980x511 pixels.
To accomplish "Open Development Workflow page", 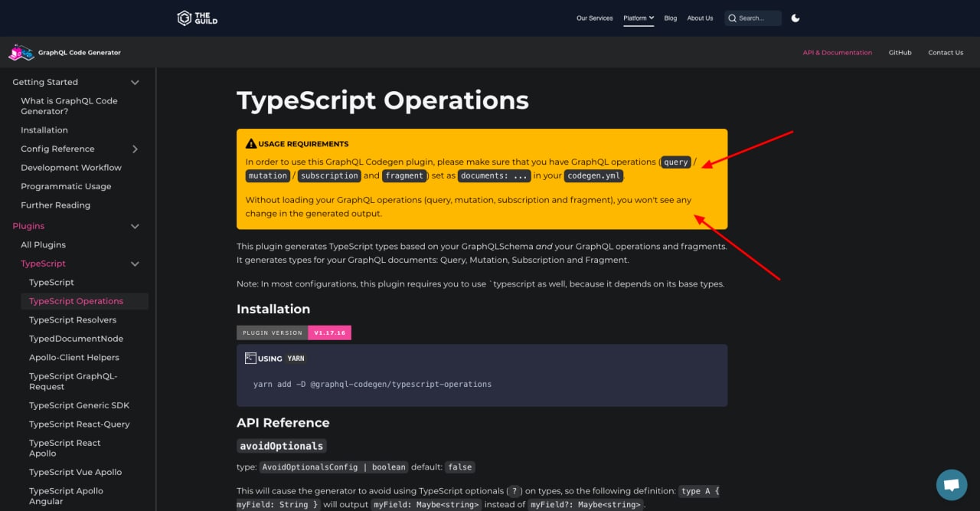I will (x=71, y=168).
